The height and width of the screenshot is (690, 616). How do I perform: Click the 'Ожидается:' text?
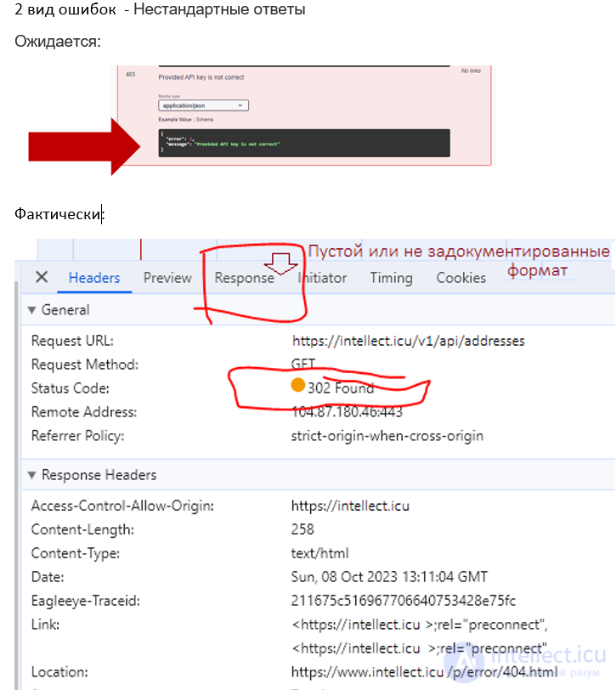pos(58,42)
